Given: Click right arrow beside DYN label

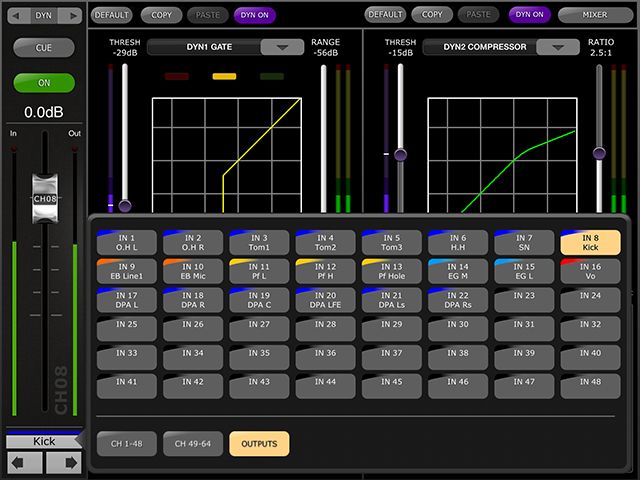Looking at the screenshot, I should (x=73, y=15).
